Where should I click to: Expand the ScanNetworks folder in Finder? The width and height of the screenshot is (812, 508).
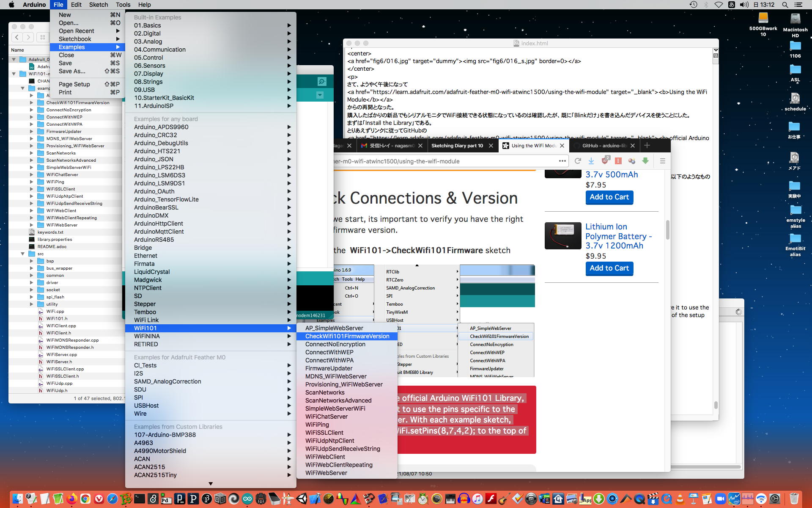(31, 153)
